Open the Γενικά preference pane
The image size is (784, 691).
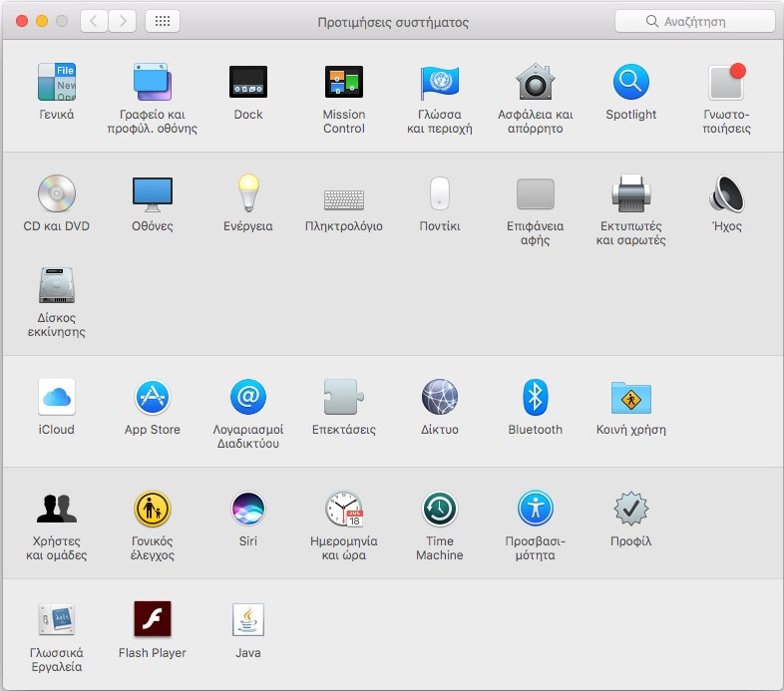tap(57, 82)
